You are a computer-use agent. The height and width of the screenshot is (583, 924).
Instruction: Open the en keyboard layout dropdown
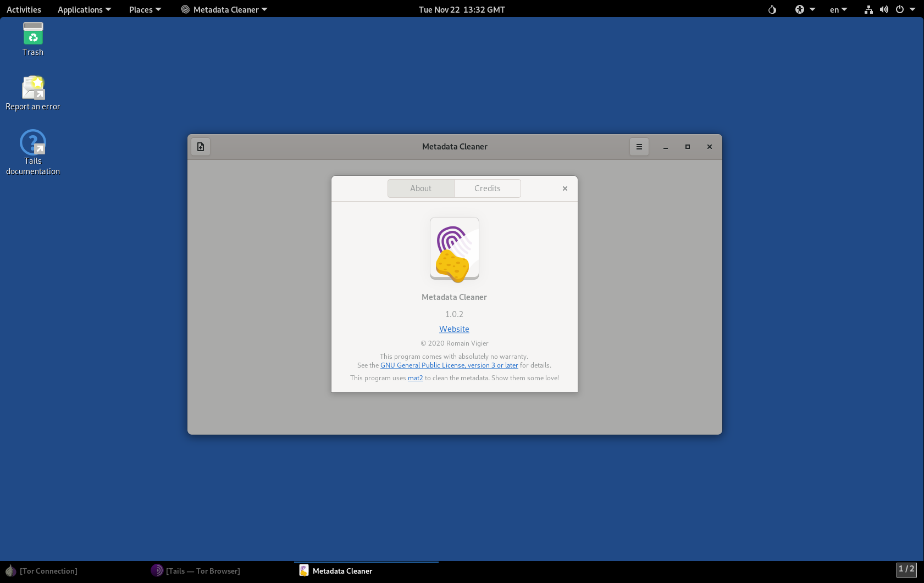coord(839,9)
